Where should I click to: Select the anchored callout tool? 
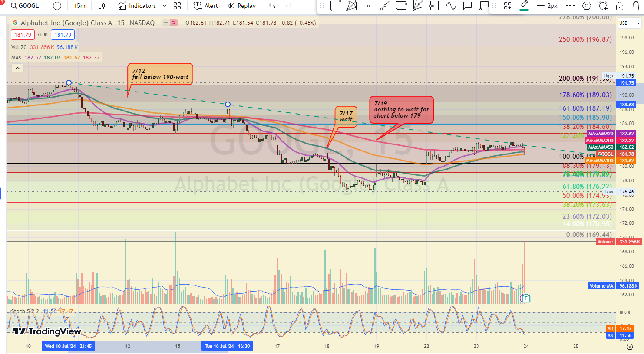[484, 6]
